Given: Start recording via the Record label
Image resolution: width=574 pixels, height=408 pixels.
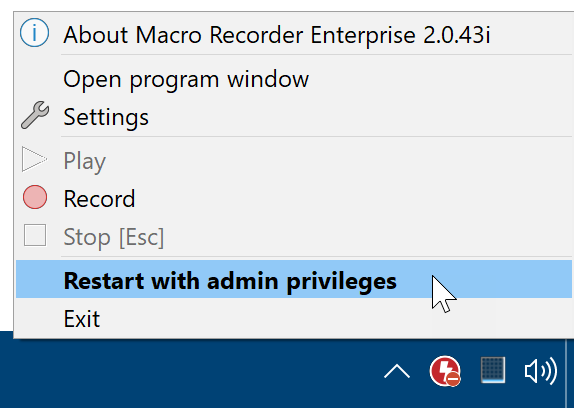Looking at the screenshot, I should (99, 199).
